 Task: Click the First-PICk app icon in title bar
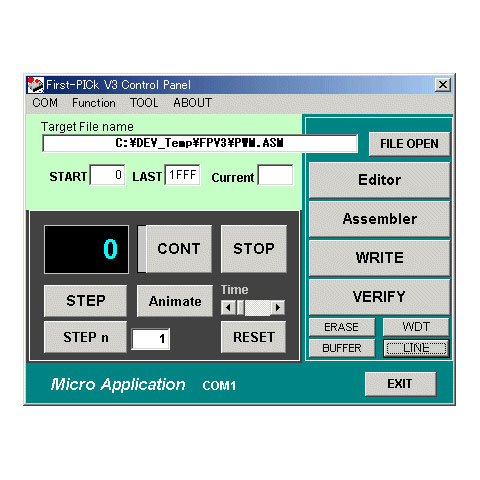[x=35, y=85]
